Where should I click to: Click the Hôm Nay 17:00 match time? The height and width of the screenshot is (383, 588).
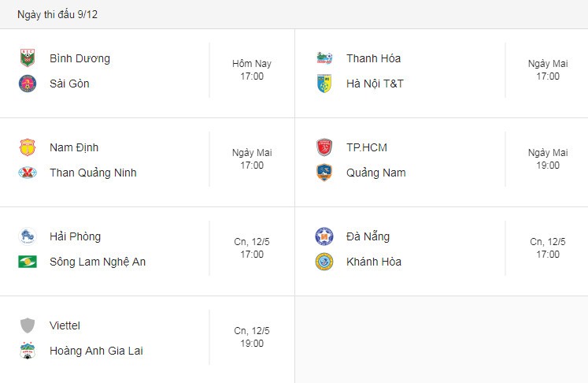(x=252, y=70)
